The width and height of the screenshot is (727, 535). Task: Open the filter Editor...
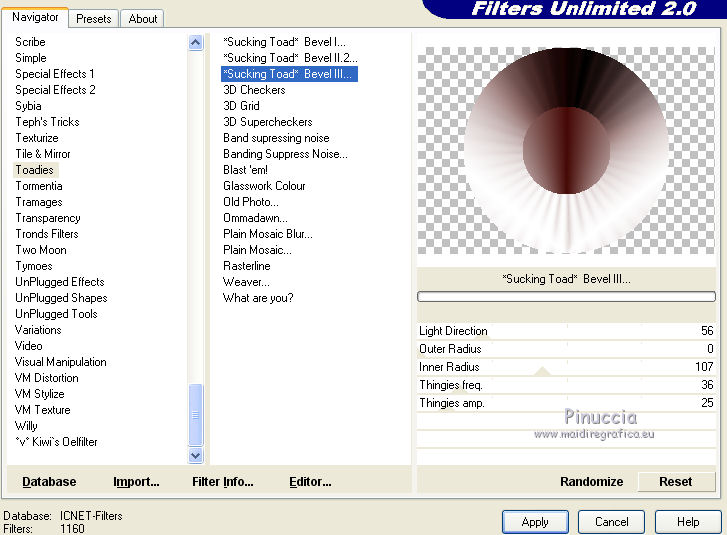click(310, 482)
